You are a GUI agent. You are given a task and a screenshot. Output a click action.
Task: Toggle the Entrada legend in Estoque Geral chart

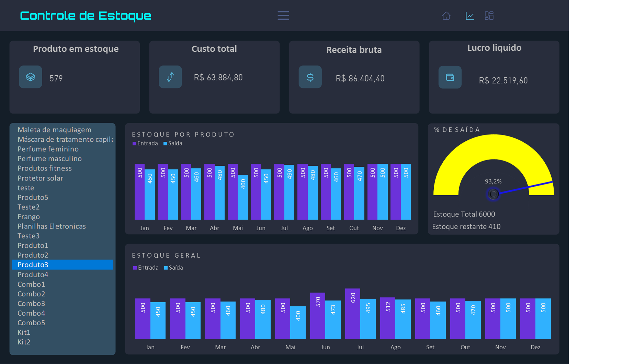click(146, 268)
